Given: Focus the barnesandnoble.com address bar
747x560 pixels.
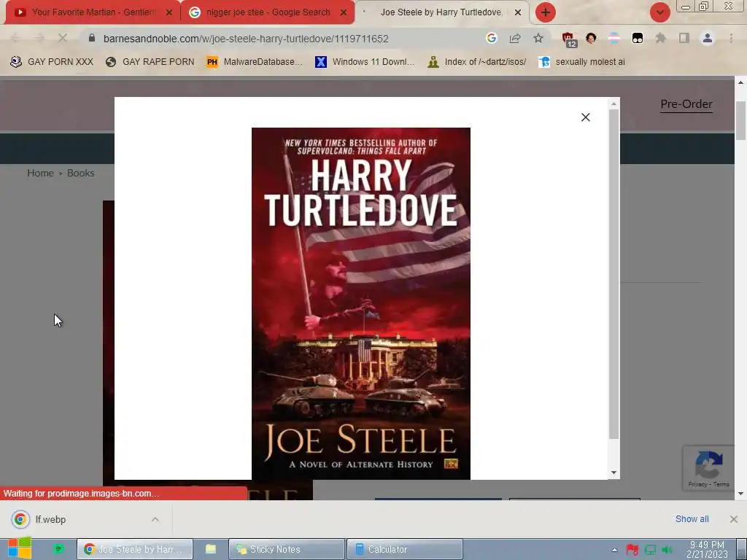Looking at the screenshot, I should (x=246, y=39).
